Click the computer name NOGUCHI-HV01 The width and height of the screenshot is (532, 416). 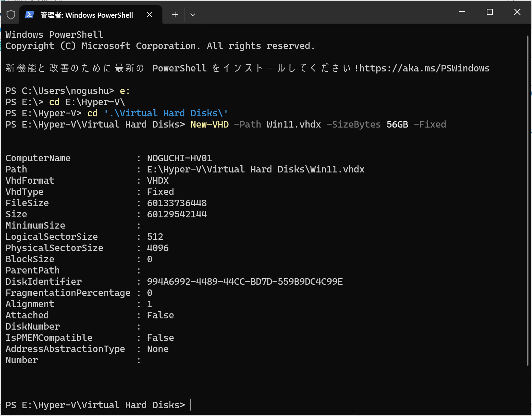[x=180, y=158]
